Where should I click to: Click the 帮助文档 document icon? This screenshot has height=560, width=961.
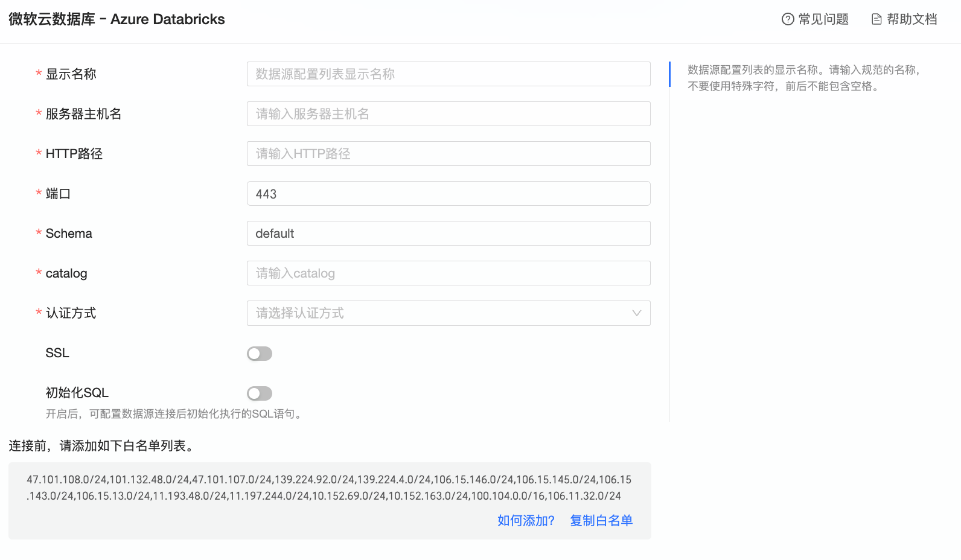point(876,19)
